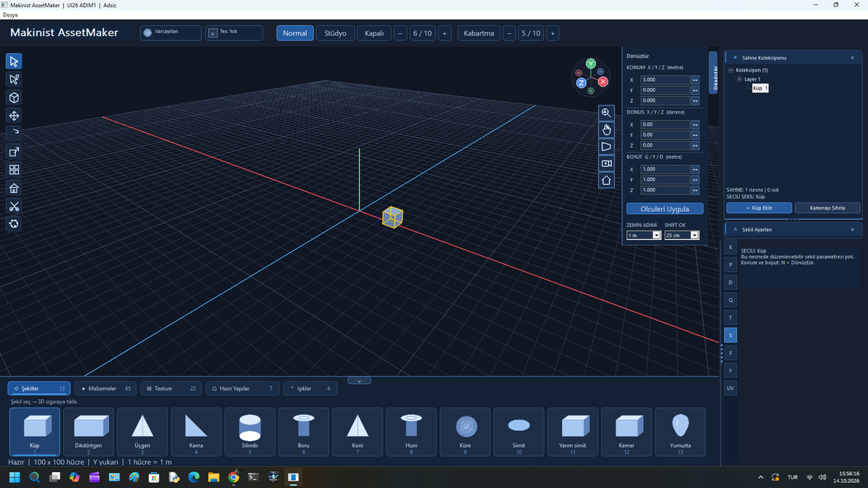Activate the cube primitive tool in left toolbar
The image size is (868, 488).
tap(14, 98)
